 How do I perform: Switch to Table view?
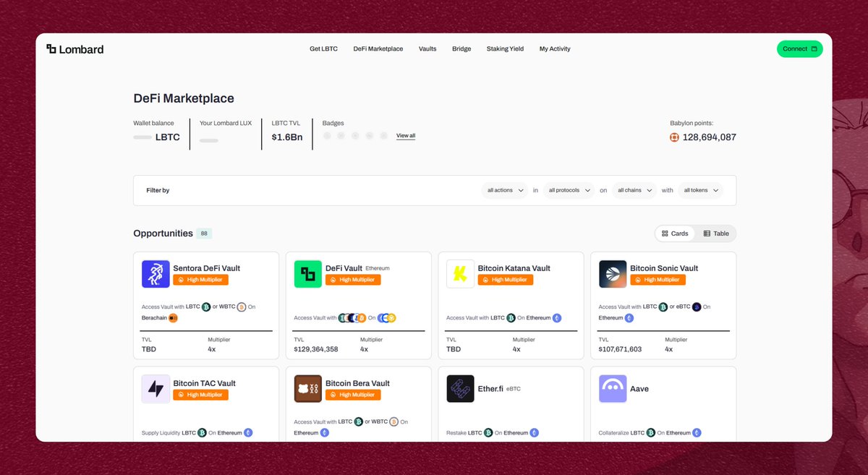(716, 234)
